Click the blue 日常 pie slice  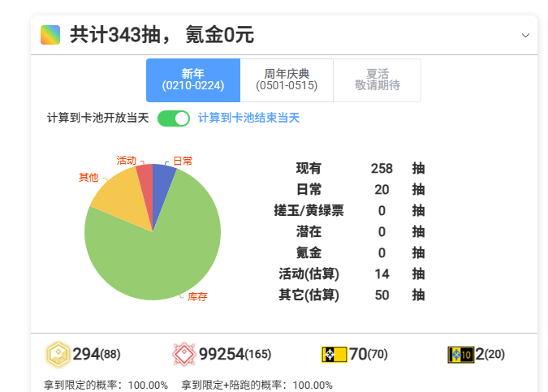tap(162, 179)
